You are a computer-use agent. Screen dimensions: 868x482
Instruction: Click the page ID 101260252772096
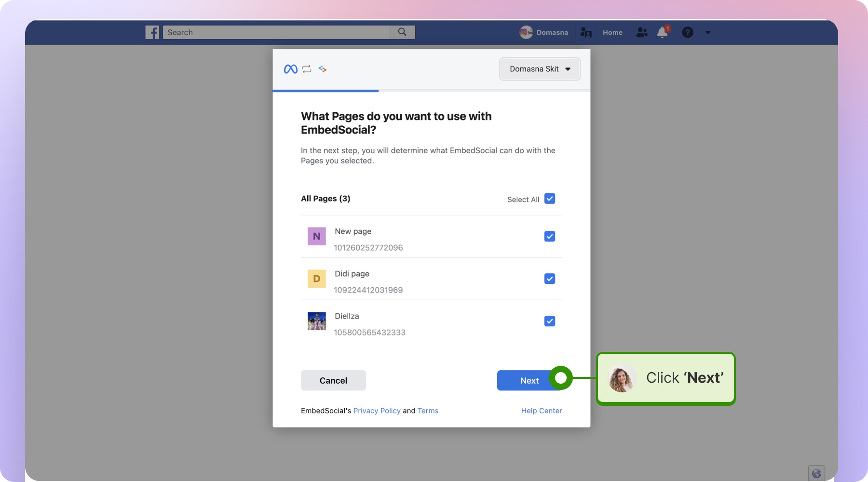coord(368,248)
